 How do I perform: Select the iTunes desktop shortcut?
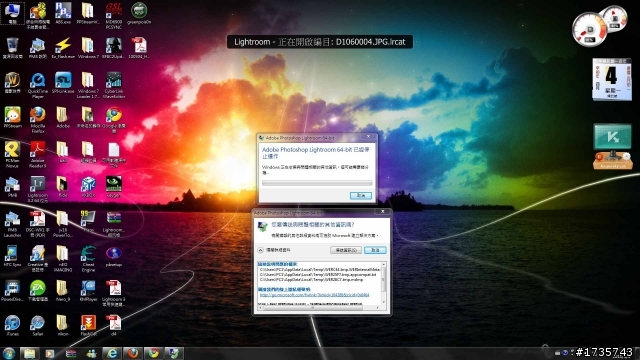[12, 325]
